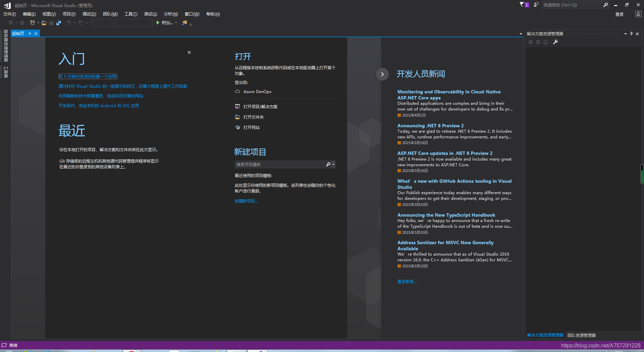Collapse developer news with chevron button

click(x=382, y=74)
